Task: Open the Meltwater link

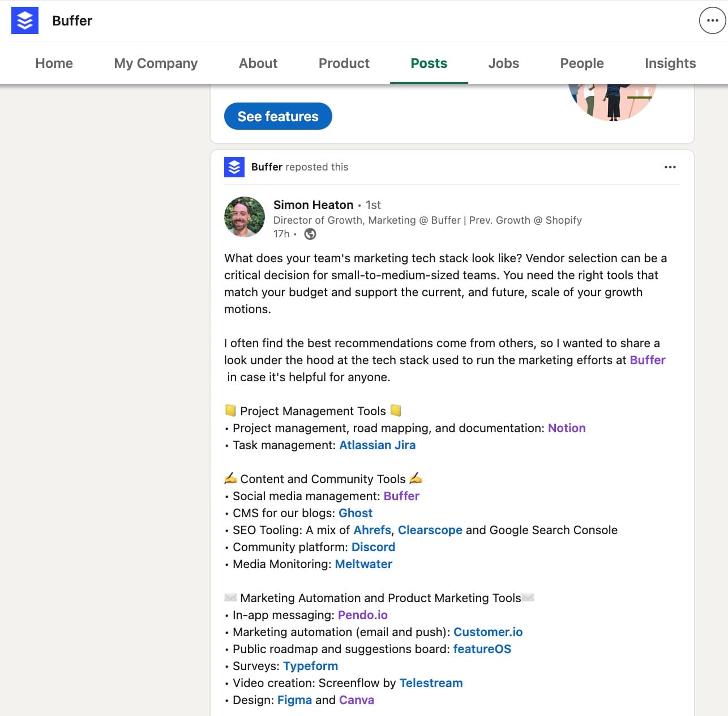Action: click(363, 564)
